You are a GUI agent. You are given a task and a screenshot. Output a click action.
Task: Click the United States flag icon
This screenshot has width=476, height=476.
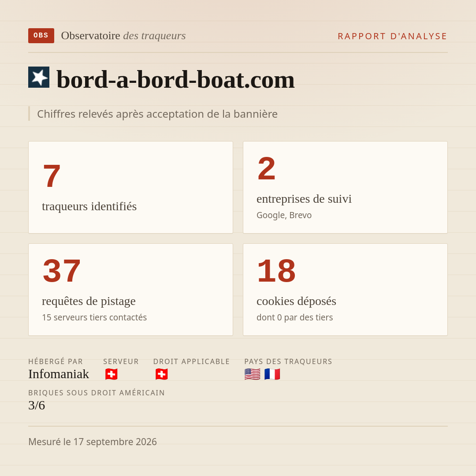click(252, 374)
